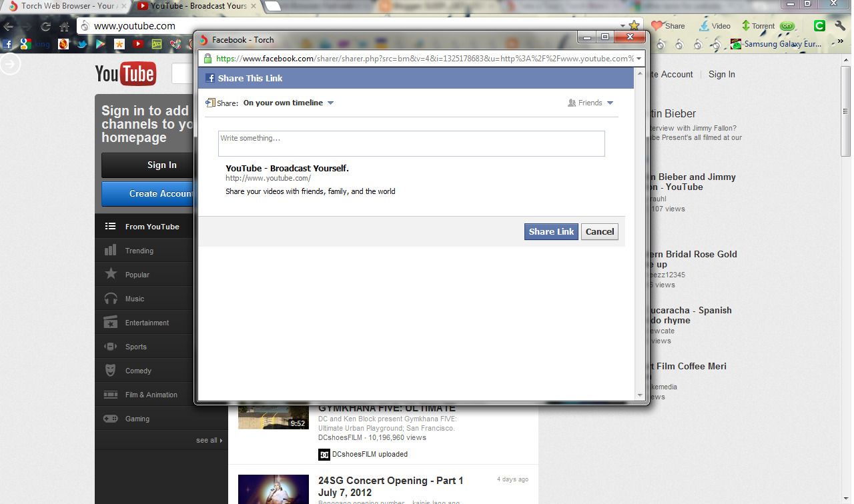This screenshot has width=854, height=504.
Task: Switch to the YouTube - Broadcast Yourself tab
Action: [197, 6]
